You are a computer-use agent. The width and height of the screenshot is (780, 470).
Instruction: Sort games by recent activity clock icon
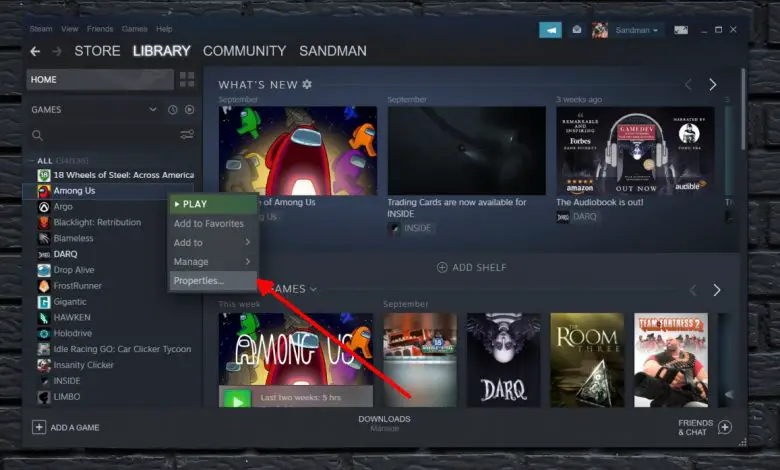tap(173, 110)
